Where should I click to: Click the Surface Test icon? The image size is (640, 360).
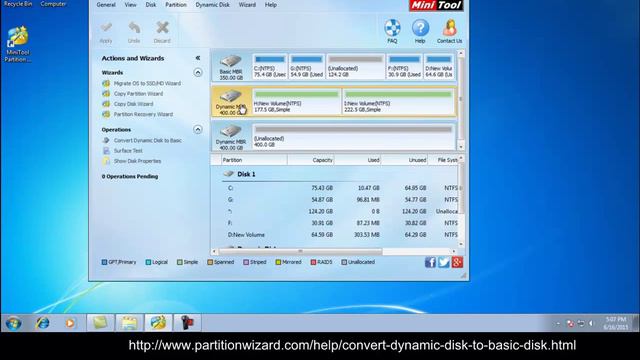click(106, 151)
